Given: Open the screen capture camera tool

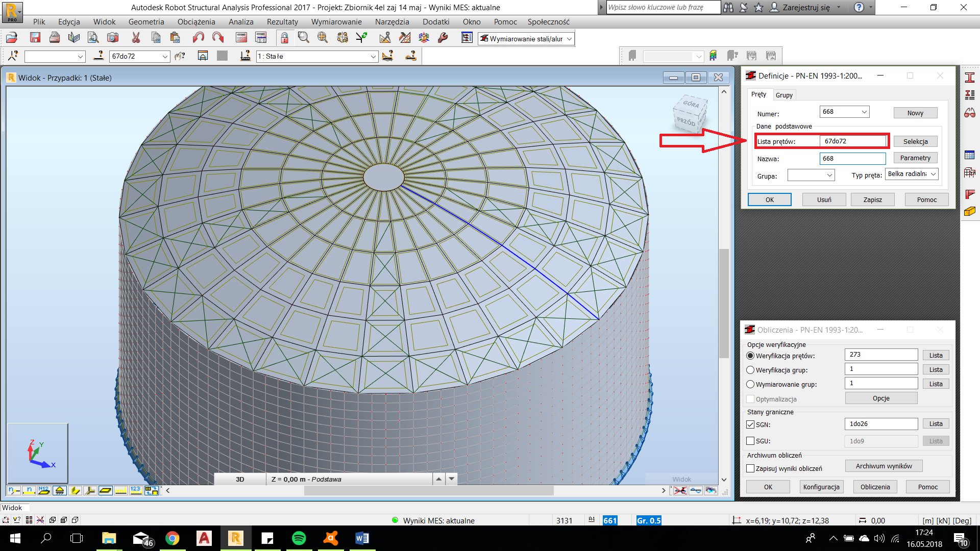Looking at the screenshot, I should pos(113,37).
